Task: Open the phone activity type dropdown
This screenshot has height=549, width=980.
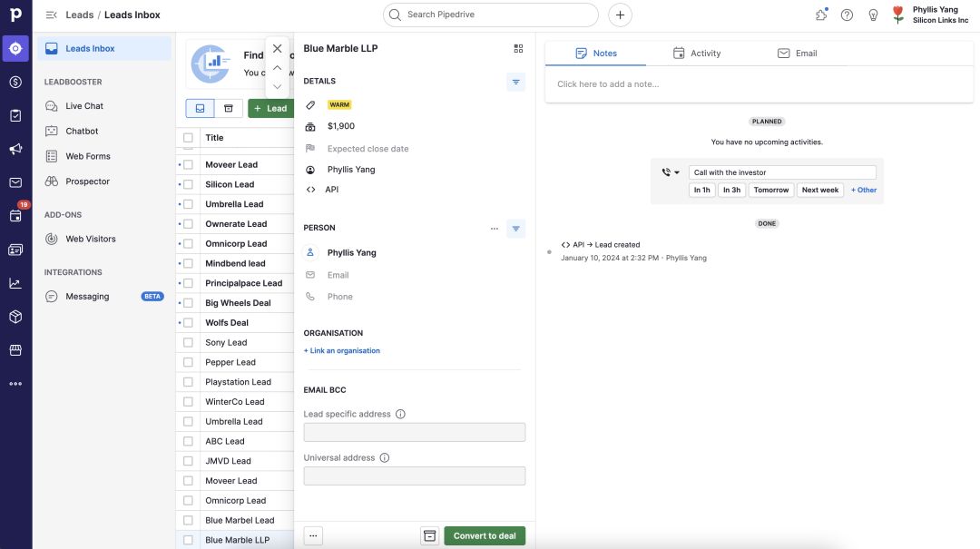Action: [670, 172]
